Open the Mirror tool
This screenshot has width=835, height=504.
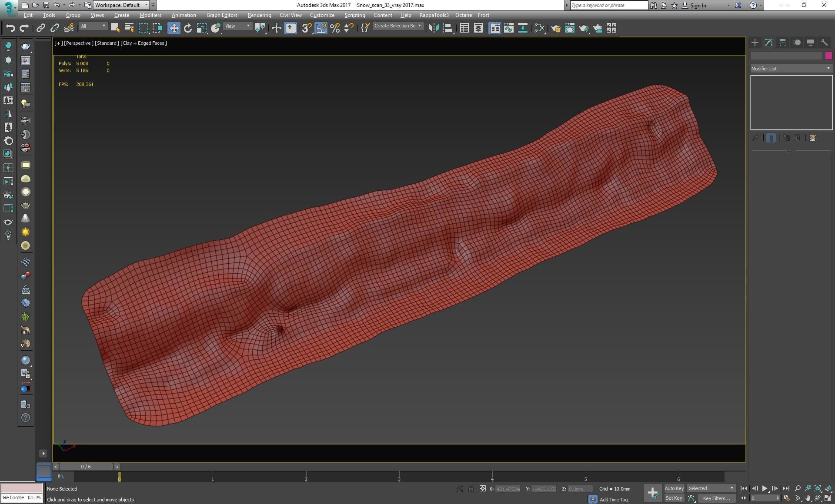(433, 28)
